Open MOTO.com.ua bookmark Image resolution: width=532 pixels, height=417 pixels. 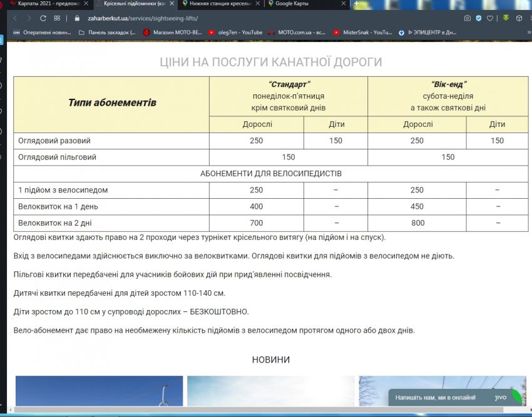point(297,33)
